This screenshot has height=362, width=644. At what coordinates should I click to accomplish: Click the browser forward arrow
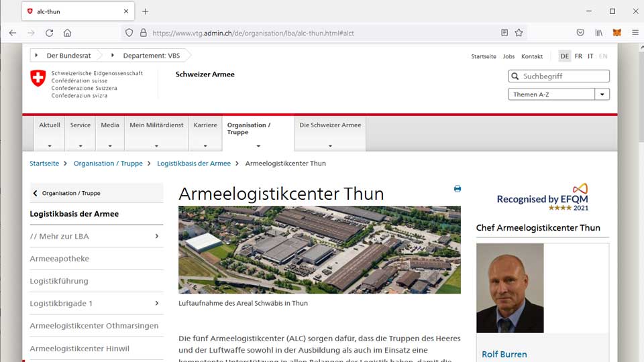32,33
